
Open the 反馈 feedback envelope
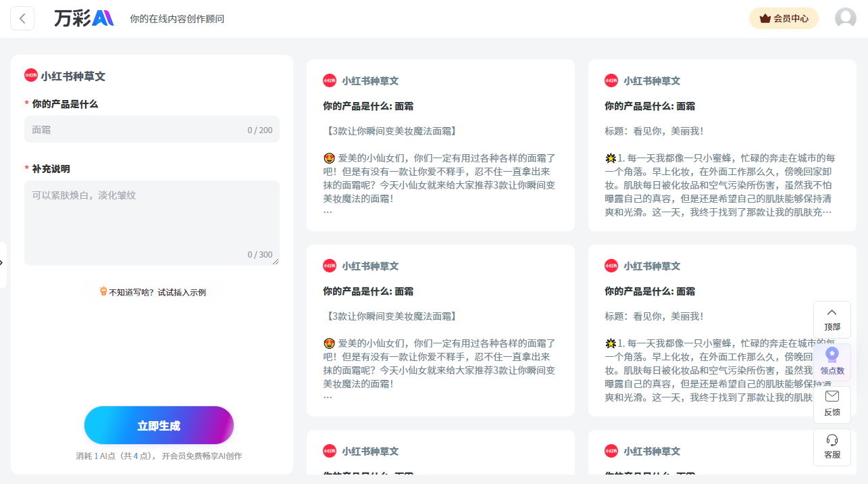[832, 404]
